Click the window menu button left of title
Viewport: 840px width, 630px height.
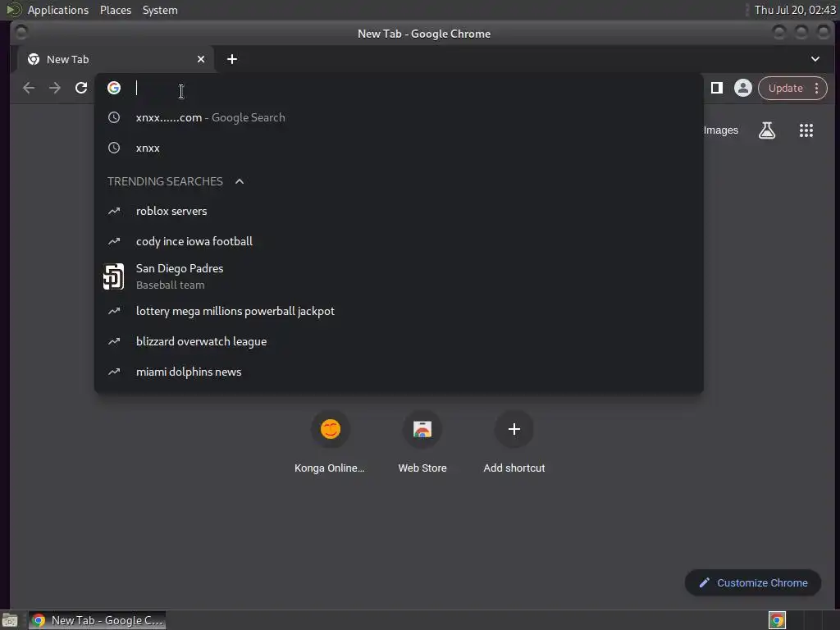tap(21, 33)
